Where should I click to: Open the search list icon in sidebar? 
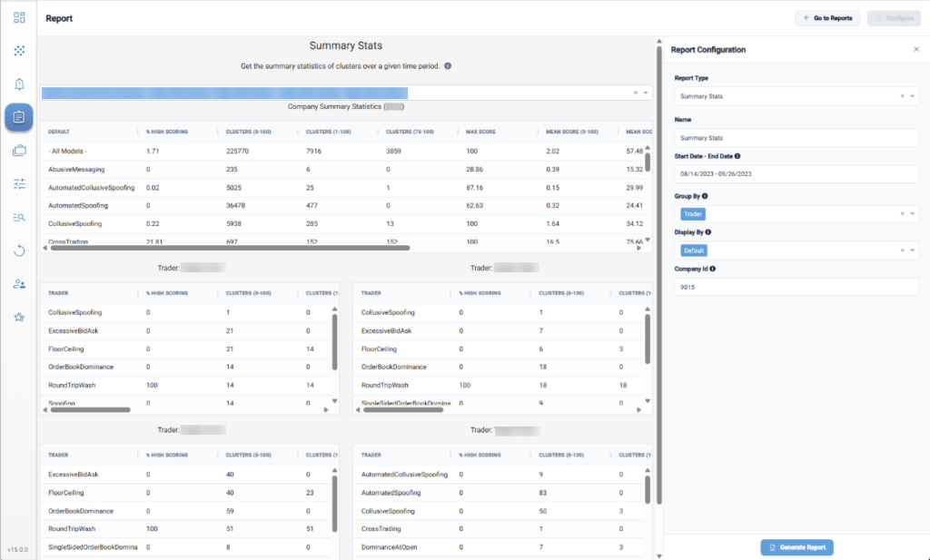19,218
